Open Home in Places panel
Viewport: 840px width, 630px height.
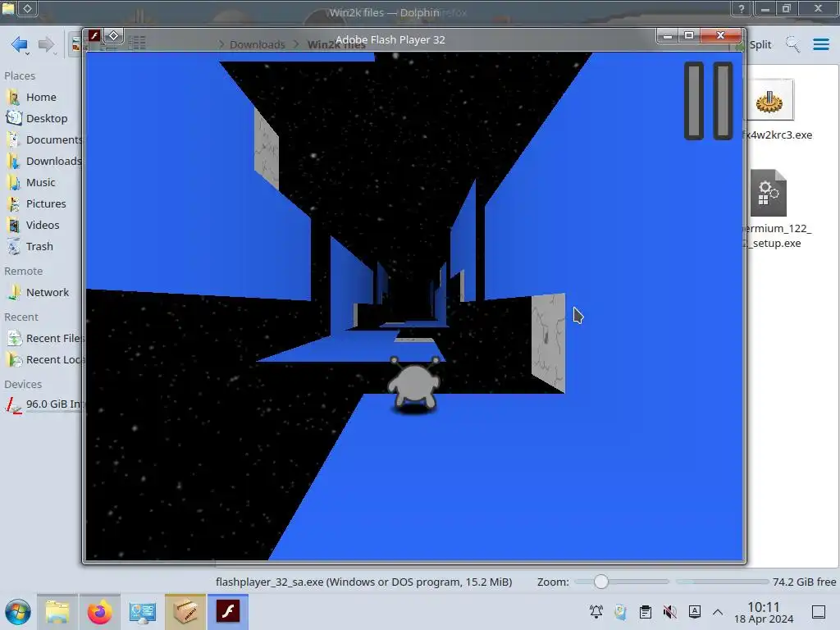coord(41,97)
